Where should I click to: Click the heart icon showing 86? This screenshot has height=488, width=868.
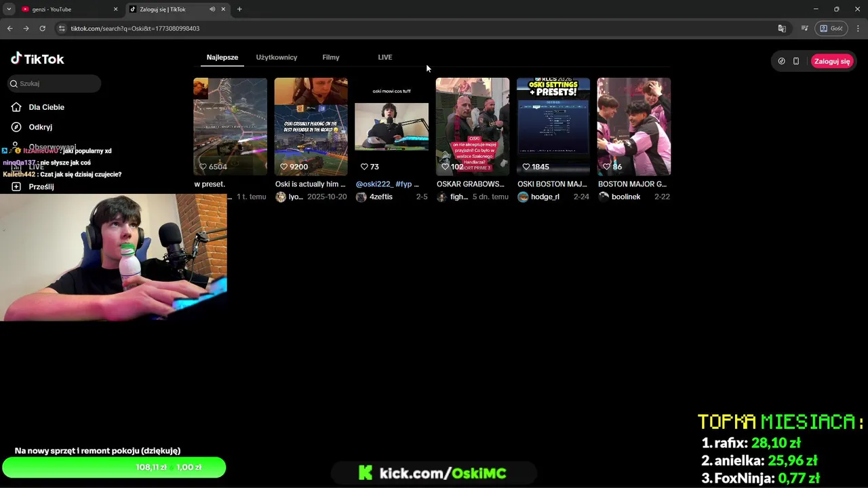tap(607, 167)
